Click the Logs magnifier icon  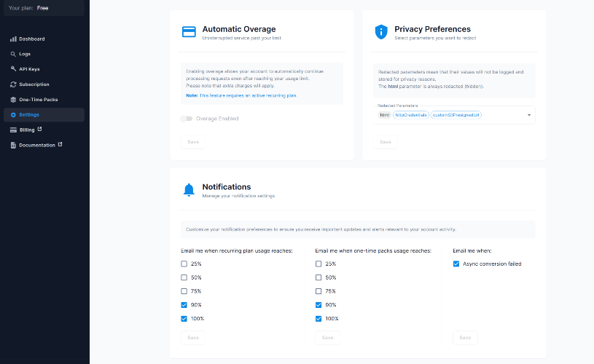[x=13, y=54]
